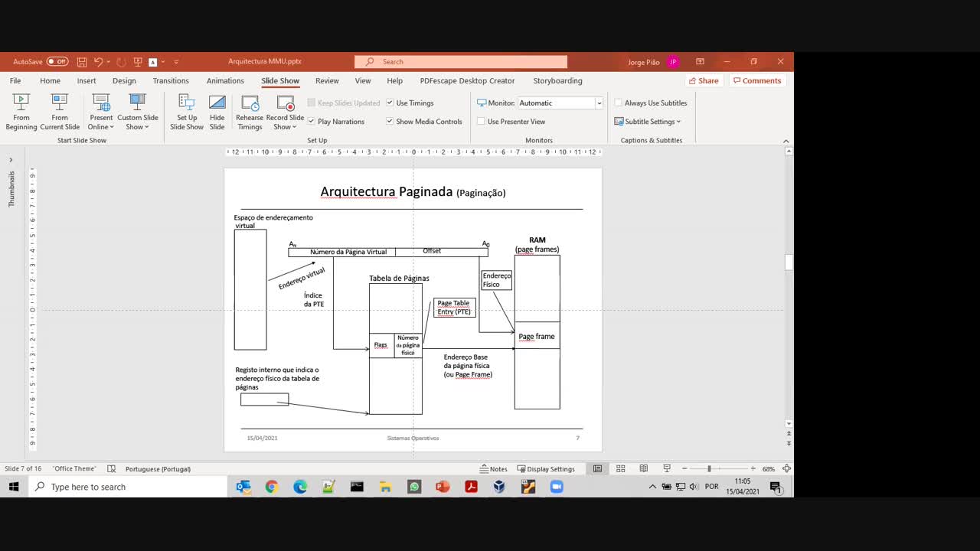Click the vertical scrollbar thumb
The image size is (980, 551).
click(789, 262)
